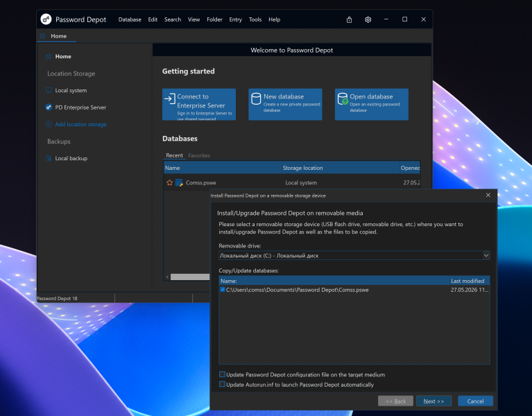This screenshot has width=532, height=416.
Task: Open the Entry menu
Action: point(235,19)
